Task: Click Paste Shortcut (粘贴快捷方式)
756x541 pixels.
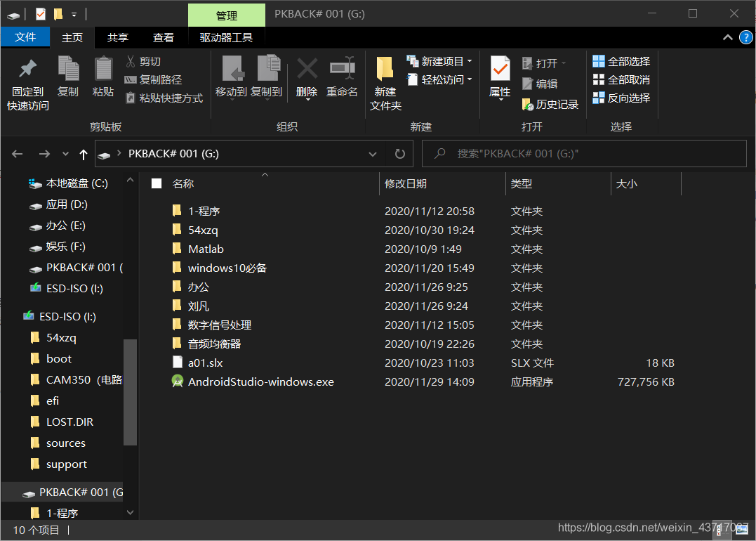Action: click(x=164, y=98)
